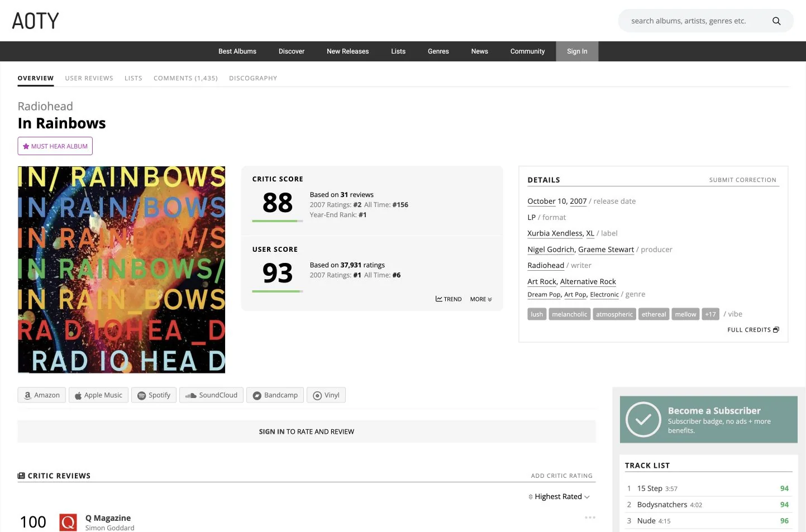Click the SoundCloud logo icon
Viewport: 806px width, 532px height.
pos(191,395)
